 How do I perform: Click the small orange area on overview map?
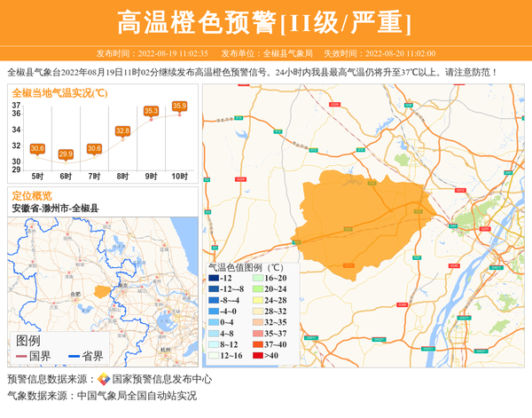point(102,291)
